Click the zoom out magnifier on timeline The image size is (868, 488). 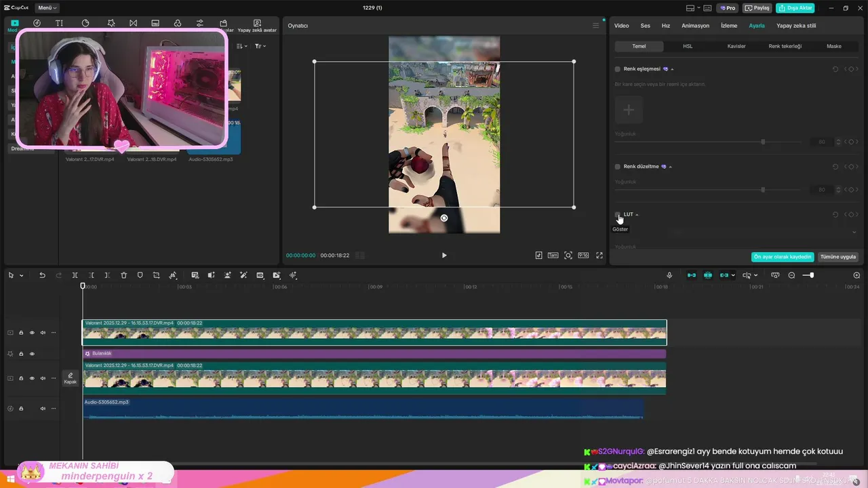(791, 275)
